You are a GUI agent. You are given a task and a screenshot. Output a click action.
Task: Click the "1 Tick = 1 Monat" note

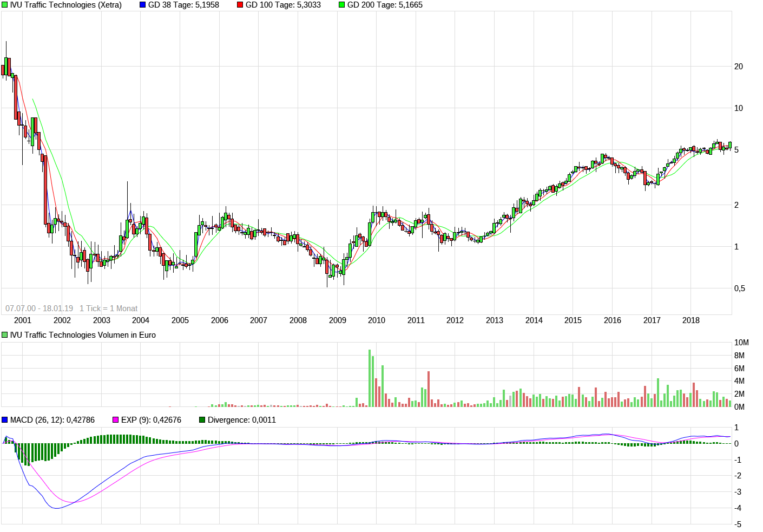click(x=109, y=308)
